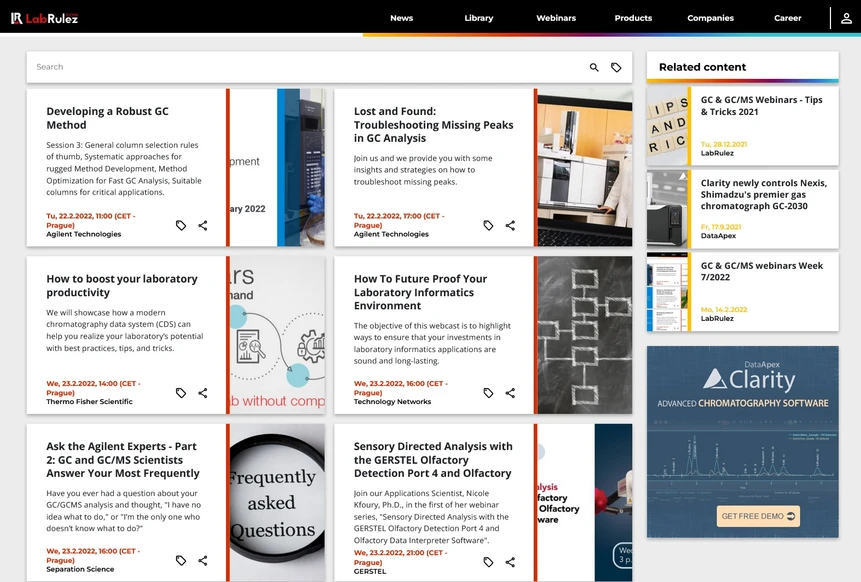
Task: Share the Developing a Robust GC Method webinar
Action: 203,225
